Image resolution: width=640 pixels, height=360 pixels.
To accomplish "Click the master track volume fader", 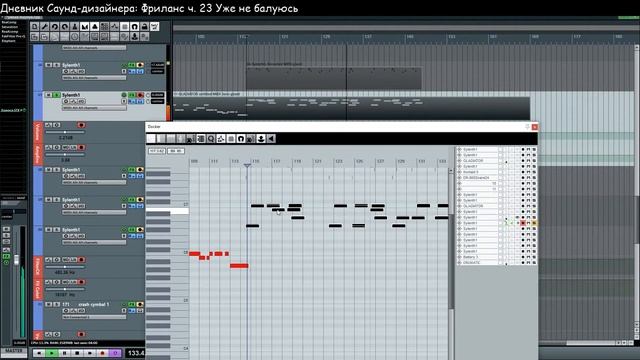I will [16, 260].
